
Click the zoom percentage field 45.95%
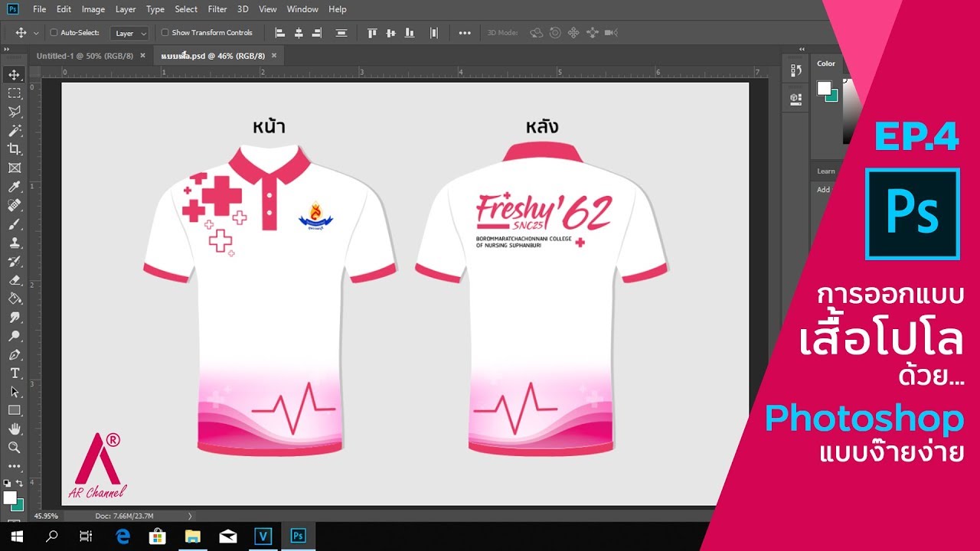[x=45, y=516]
